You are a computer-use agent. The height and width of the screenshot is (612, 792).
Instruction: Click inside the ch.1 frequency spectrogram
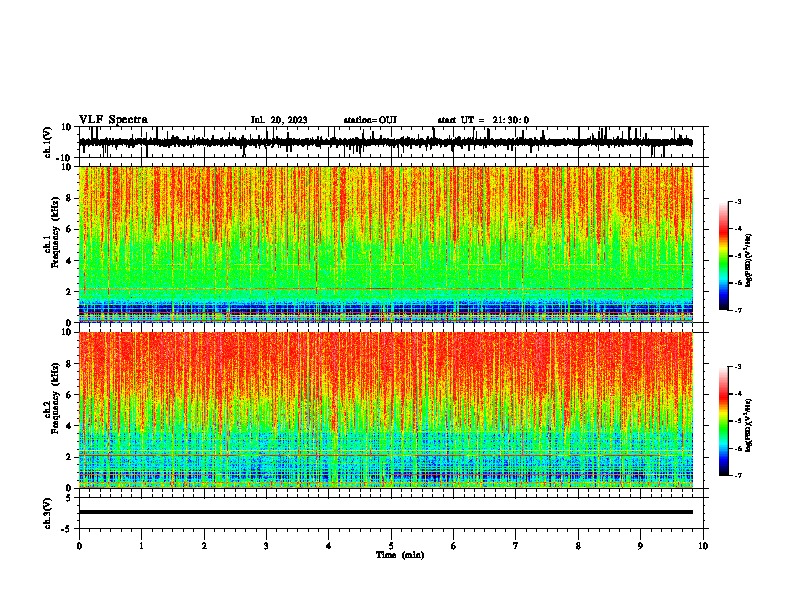pyautogui.click(x=386, y=244)
